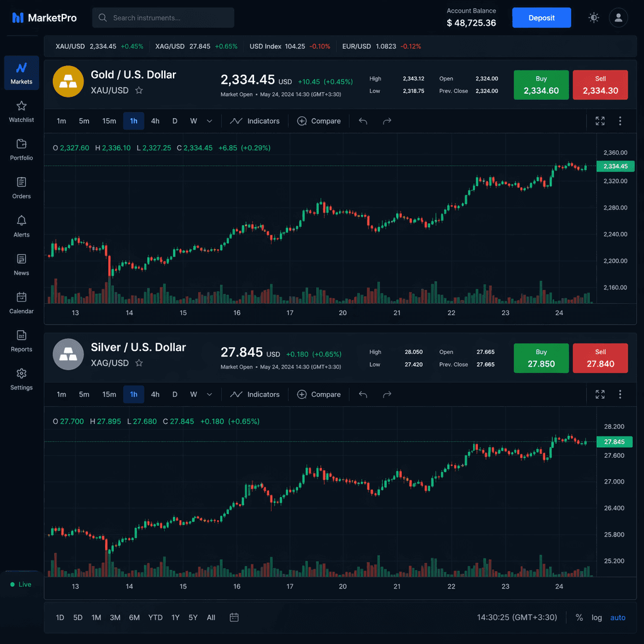
Task: Click the Deposit button
Action: click(541, 18)
